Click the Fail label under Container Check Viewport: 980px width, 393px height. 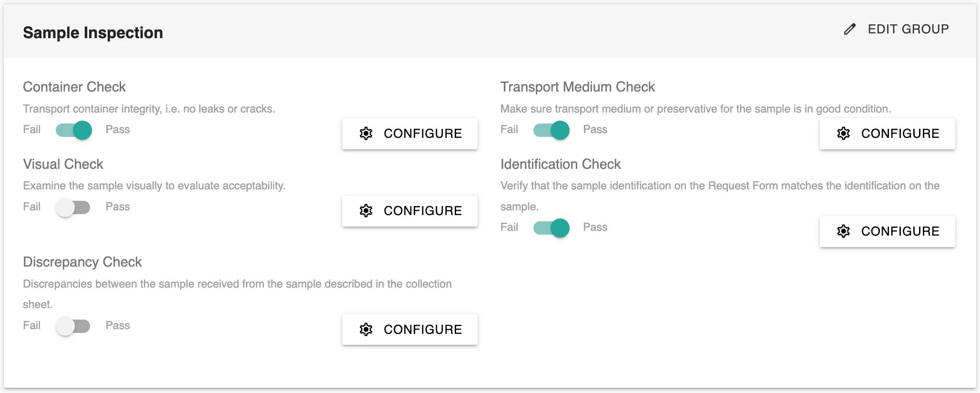(32, 130)
